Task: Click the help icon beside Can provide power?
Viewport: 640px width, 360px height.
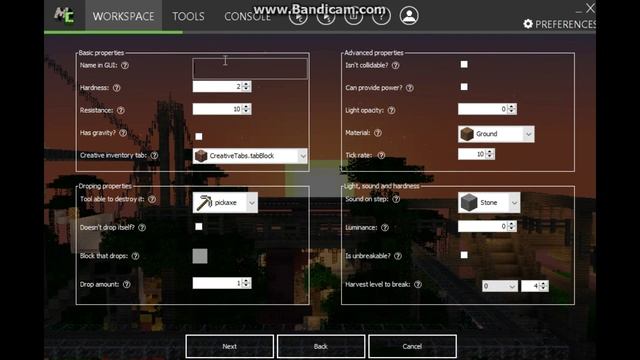Action: click(x=410, y=88)
